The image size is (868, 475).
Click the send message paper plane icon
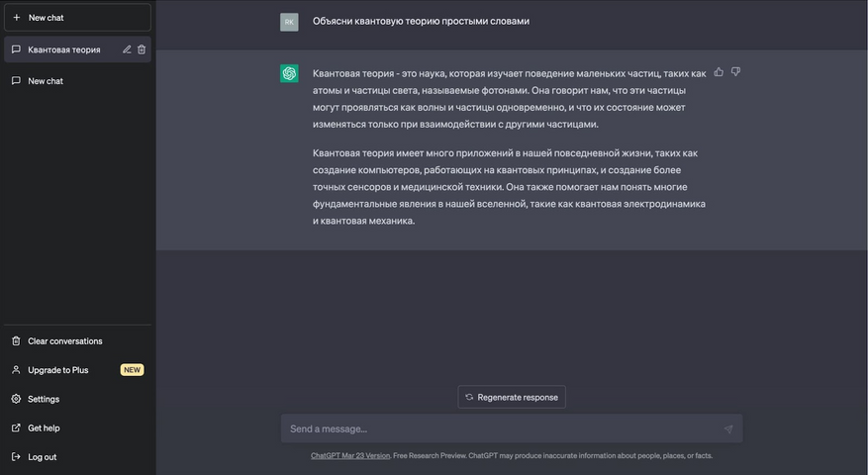click(728, 429)
